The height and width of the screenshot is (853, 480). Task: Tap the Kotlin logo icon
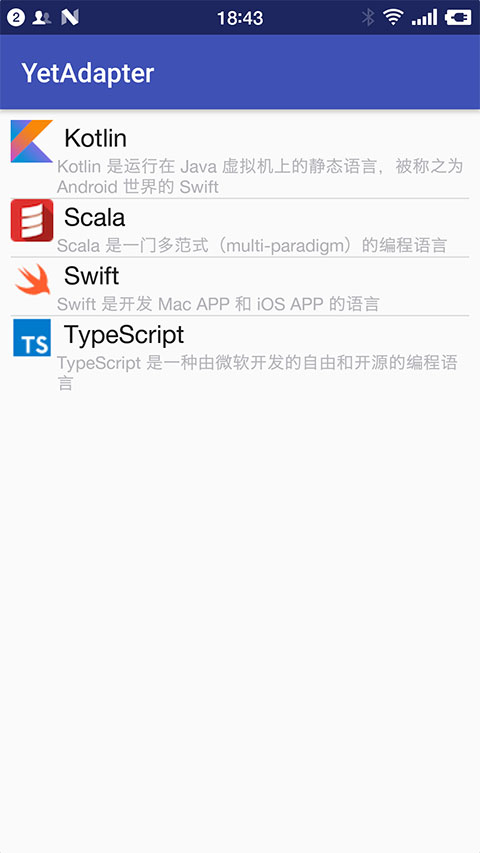pyautogui.click(x=32, y=141)
